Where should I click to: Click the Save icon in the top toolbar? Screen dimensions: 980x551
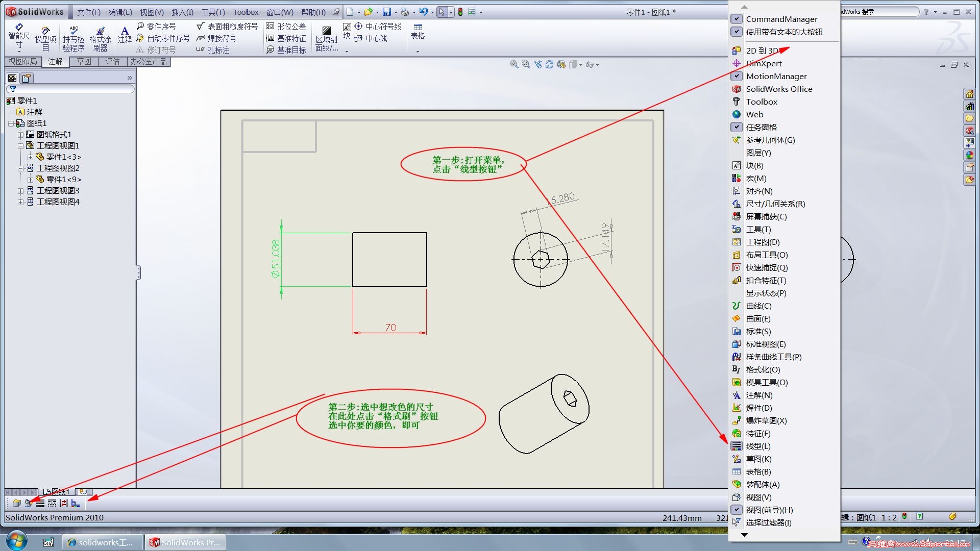click(387, 12)
